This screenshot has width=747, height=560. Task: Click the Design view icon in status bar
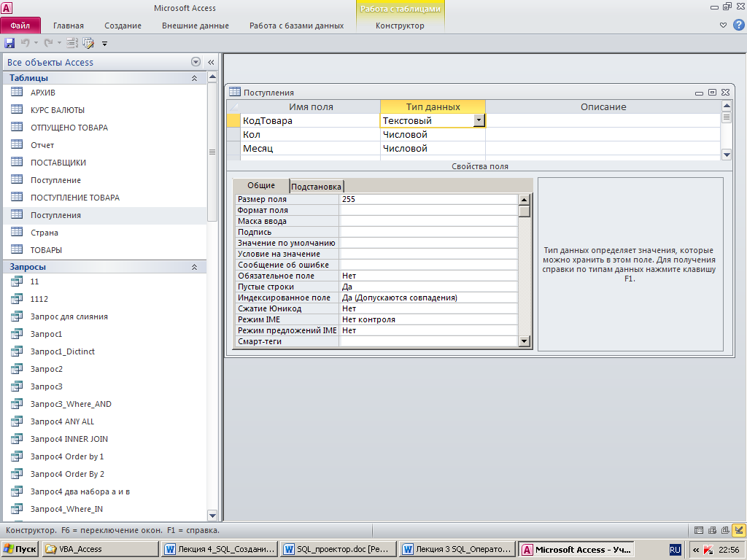click(x=739, y=530)
